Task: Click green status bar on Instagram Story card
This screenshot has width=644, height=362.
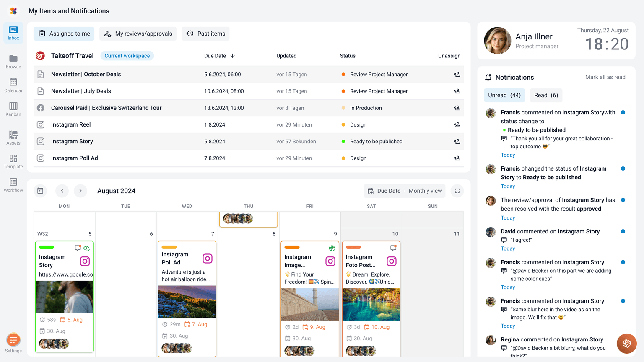Action: pos(47,247)
